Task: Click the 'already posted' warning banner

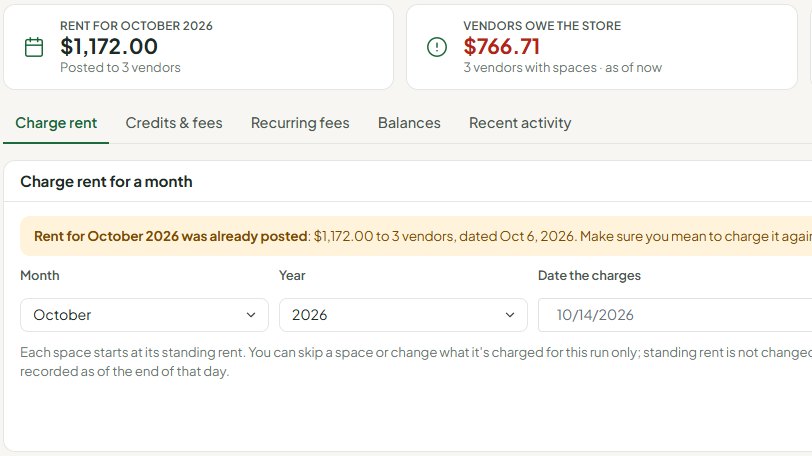Action: coord(416,236)
